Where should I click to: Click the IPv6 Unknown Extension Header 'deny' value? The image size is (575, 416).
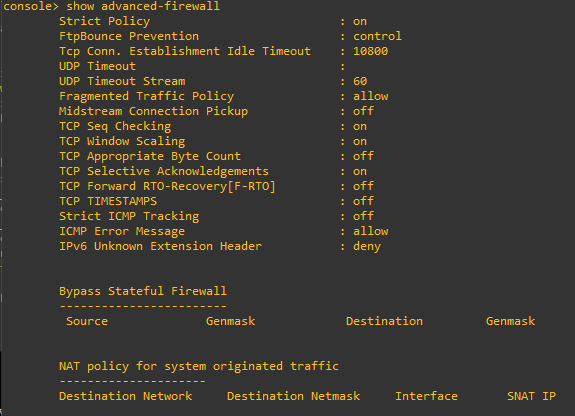(x=367, y=247)
